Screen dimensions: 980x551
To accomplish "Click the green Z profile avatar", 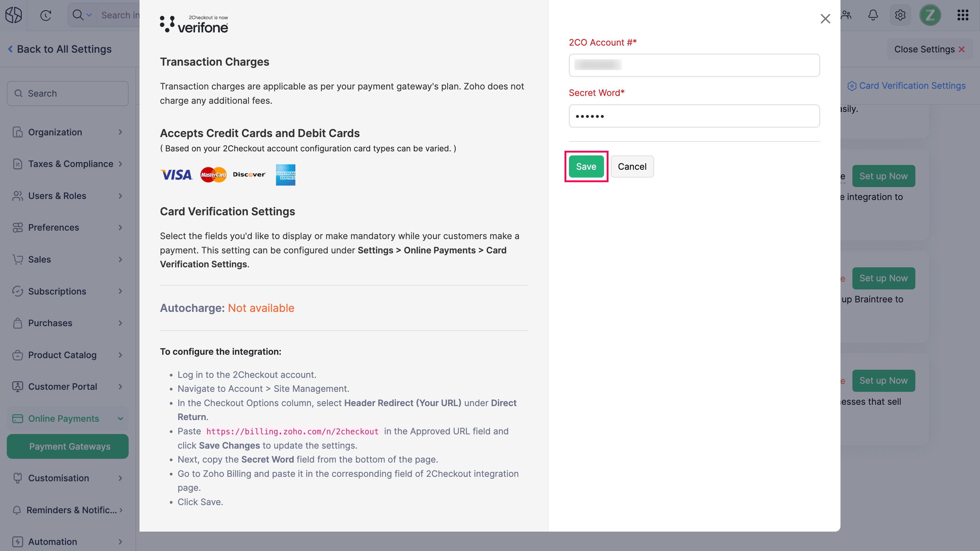I will (930, 15).
